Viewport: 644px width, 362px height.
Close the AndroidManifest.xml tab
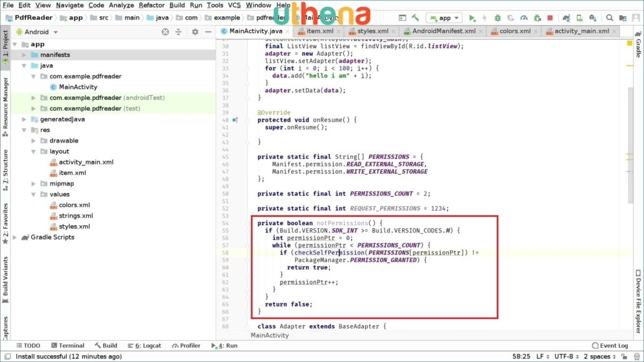[x=481, y=32]
